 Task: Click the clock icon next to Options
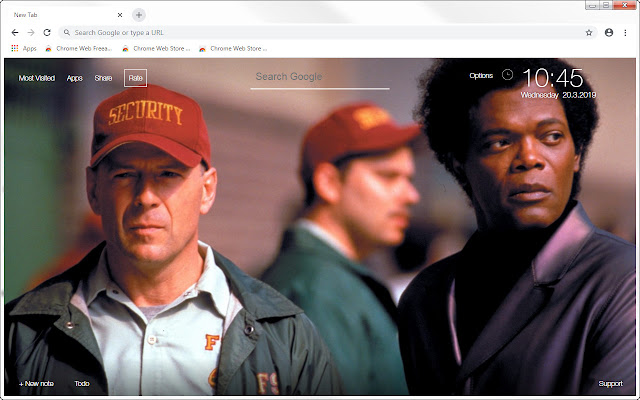tap(507, 75)
